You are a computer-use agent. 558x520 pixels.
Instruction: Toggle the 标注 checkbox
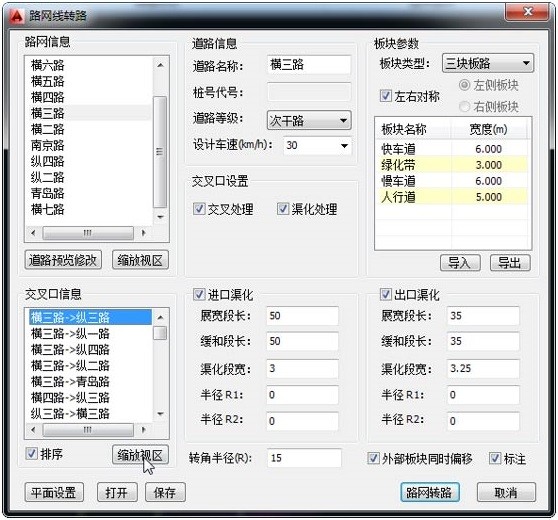[495, 458]
